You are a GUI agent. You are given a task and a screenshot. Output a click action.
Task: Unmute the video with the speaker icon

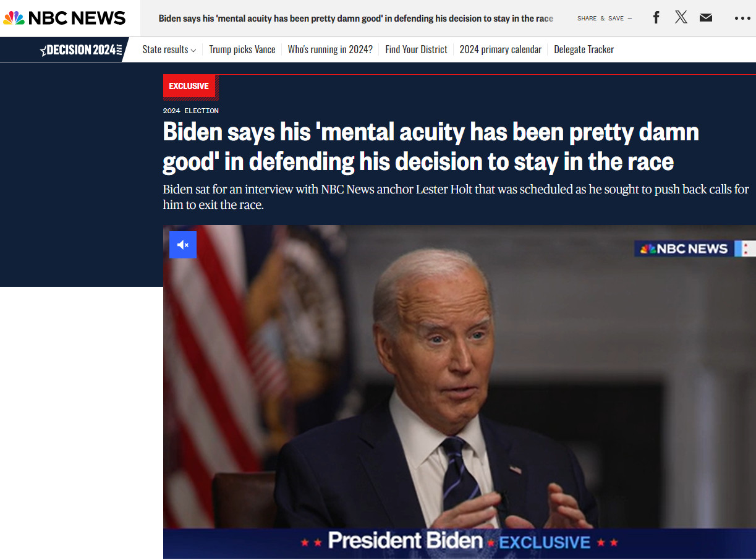(183, 245)
